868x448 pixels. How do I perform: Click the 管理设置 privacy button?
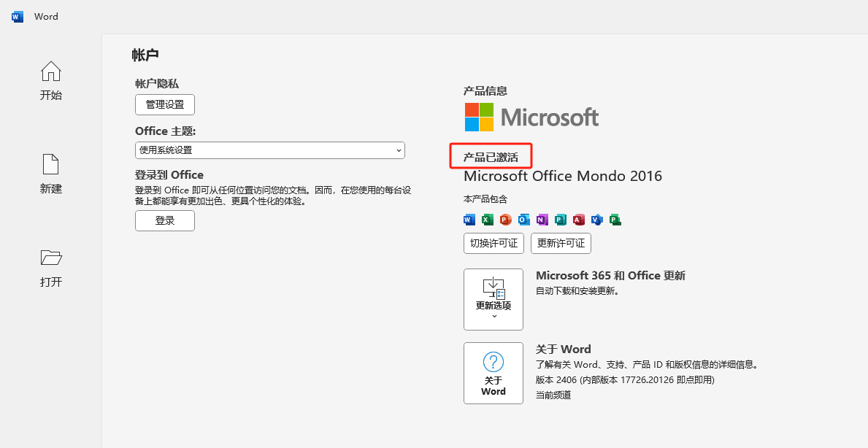click(165, 104)
